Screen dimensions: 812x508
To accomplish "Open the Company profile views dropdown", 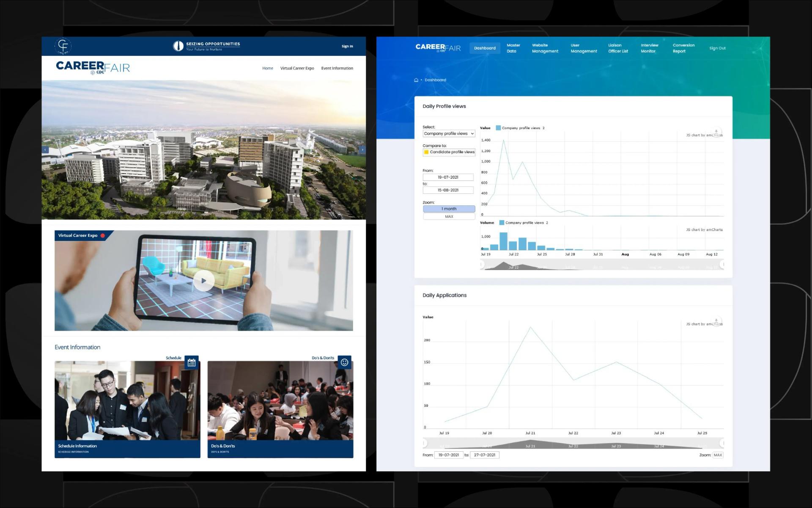I will 449,134.
